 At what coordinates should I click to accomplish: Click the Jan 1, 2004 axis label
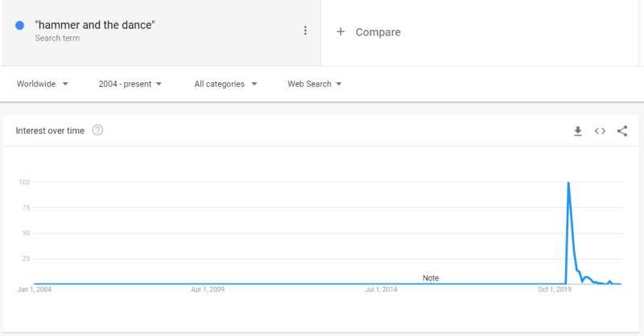(x=34, y=289)
